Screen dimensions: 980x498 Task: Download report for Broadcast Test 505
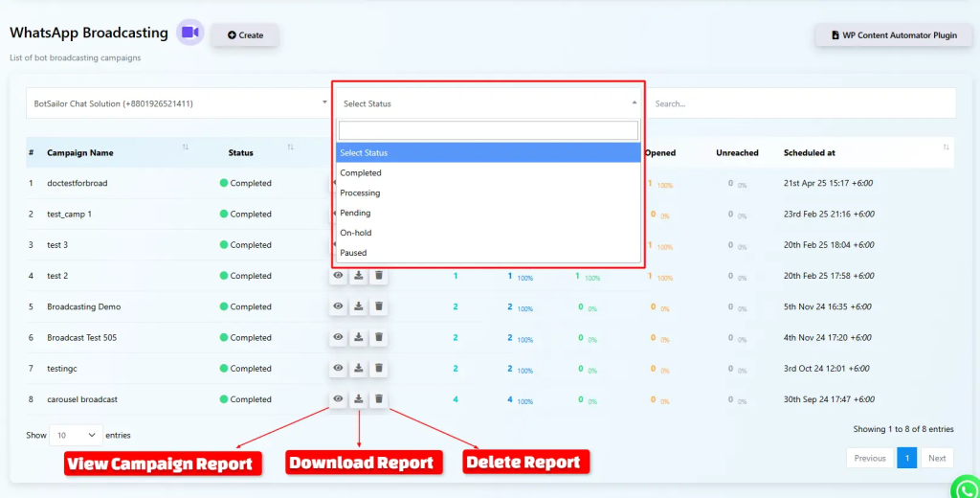(359, 337)
